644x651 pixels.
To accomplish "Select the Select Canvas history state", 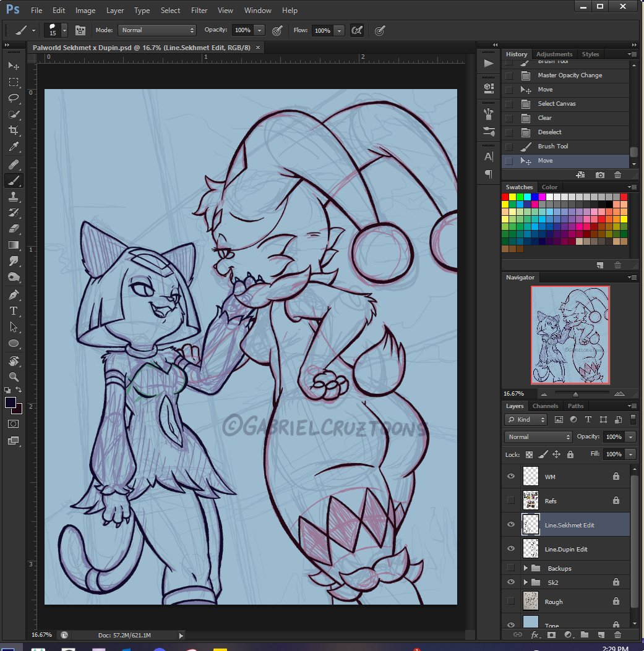I will point(565,103).
